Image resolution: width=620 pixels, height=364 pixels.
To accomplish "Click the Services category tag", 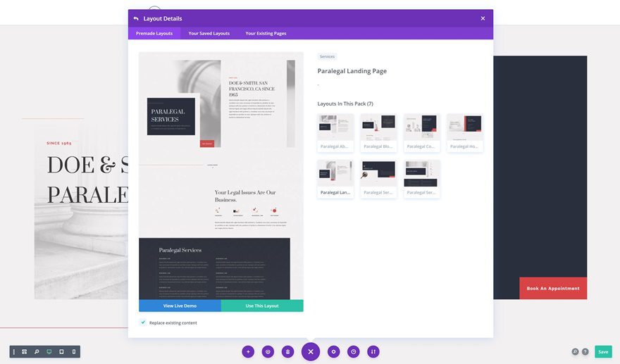I will click(327, 56).
